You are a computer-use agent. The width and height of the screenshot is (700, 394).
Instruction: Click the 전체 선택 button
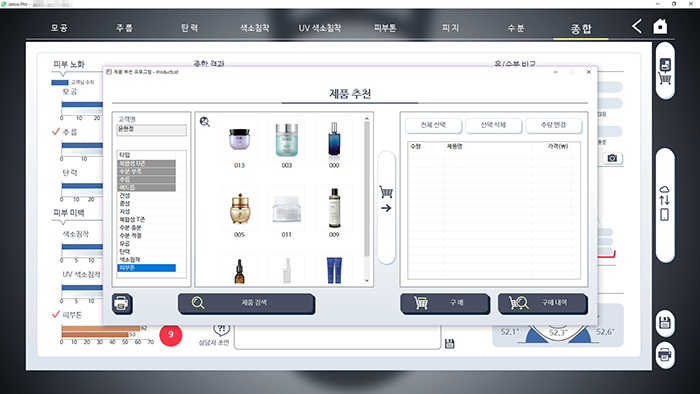click(x=433, y=125)
